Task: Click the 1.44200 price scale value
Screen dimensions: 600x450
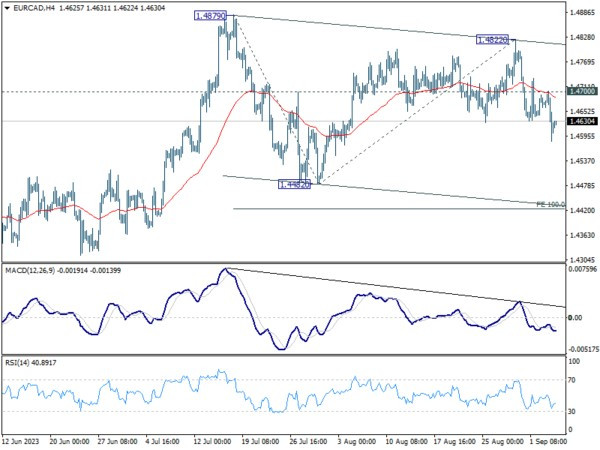Action: click(583, 210)
